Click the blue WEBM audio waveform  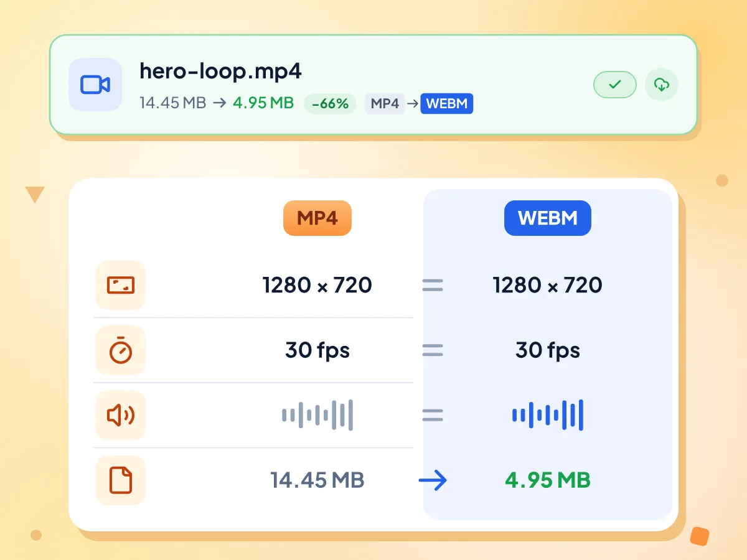tap(548, 415)
